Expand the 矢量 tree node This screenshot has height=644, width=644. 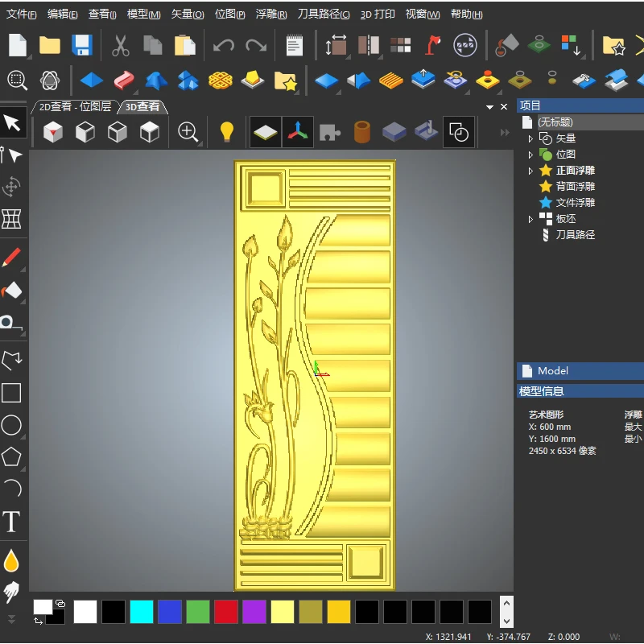[x=530, y=138]
